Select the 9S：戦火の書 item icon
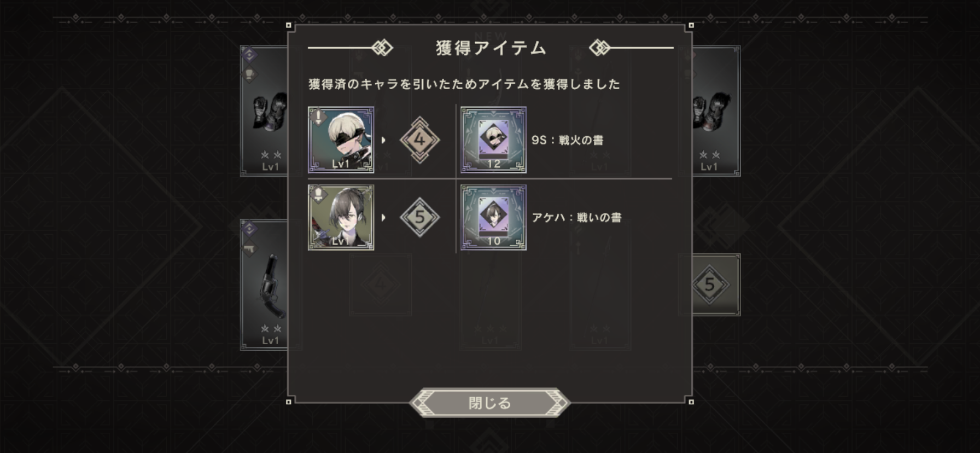 click(x=494, y=140)
